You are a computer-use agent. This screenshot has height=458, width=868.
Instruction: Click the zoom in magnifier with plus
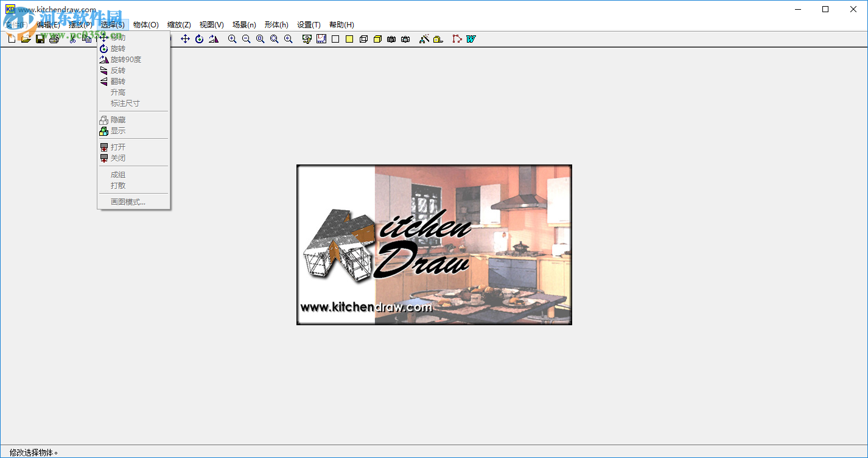pyautogui.click(x=232, y=39)
